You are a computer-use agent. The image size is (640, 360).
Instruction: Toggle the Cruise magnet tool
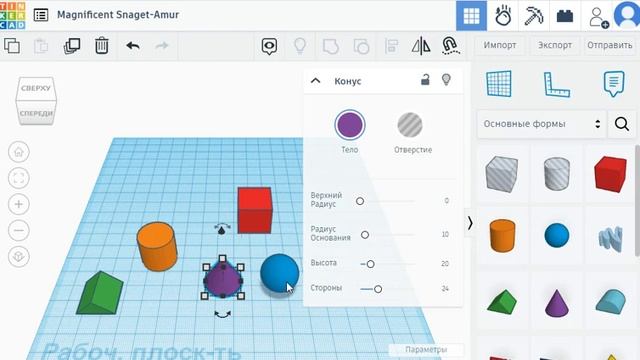[x=450, y=46]
